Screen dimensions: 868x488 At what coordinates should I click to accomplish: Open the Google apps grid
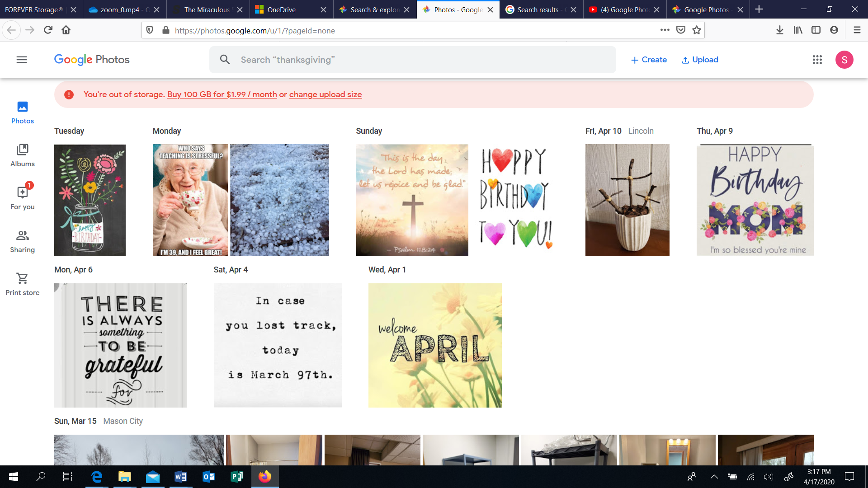click(817, 60)
